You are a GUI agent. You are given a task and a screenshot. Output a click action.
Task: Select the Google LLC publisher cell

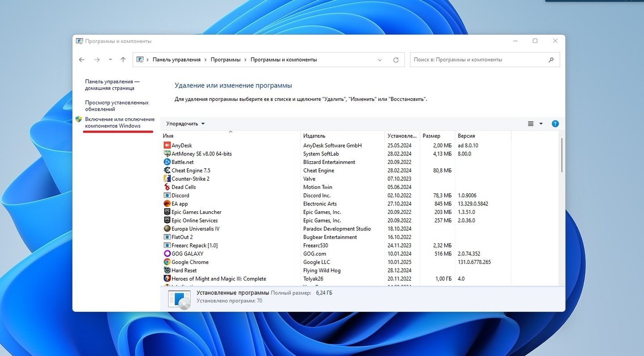(x=317, y=262)
